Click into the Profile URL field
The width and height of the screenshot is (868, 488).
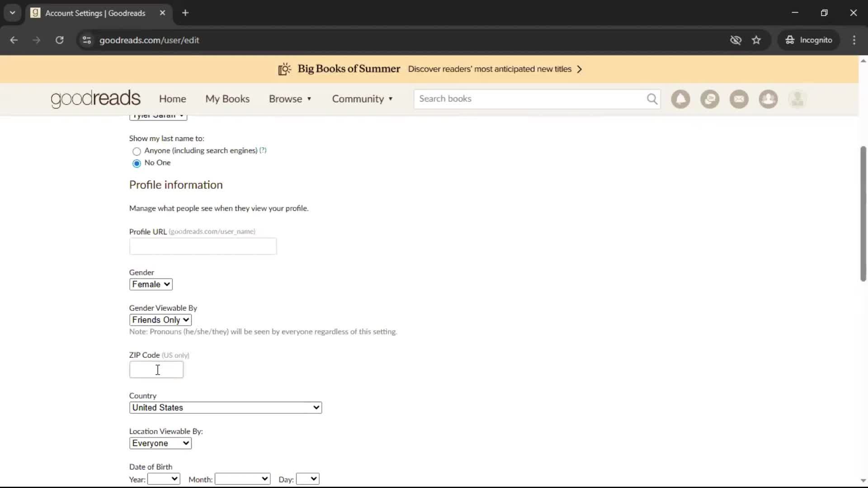tap(203, 246)
